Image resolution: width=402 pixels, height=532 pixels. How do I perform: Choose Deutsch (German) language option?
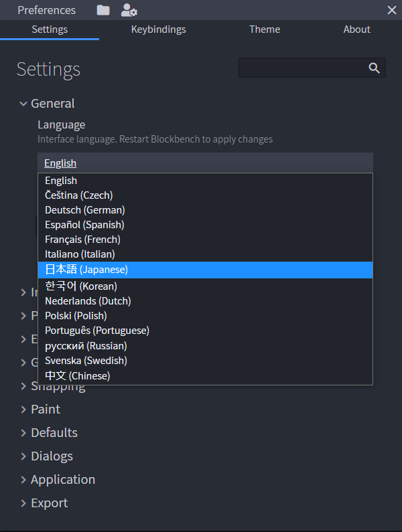coord(85,210)
